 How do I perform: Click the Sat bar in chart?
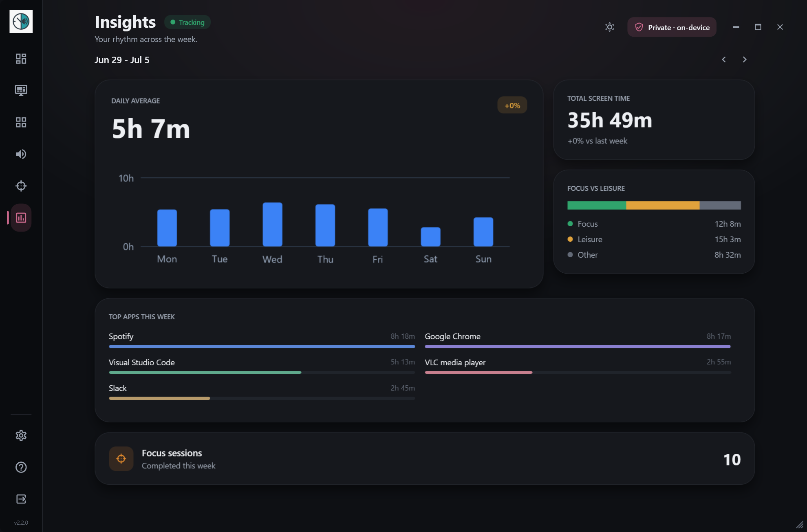[431, 237]
